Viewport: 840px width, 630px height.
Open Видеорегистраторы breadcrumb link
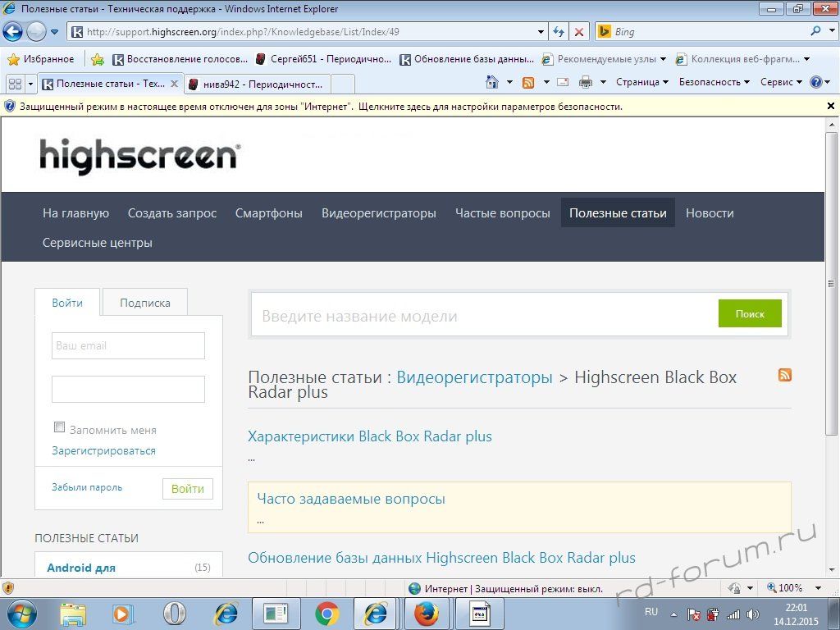pyautogui.click(x=474, y=377)
